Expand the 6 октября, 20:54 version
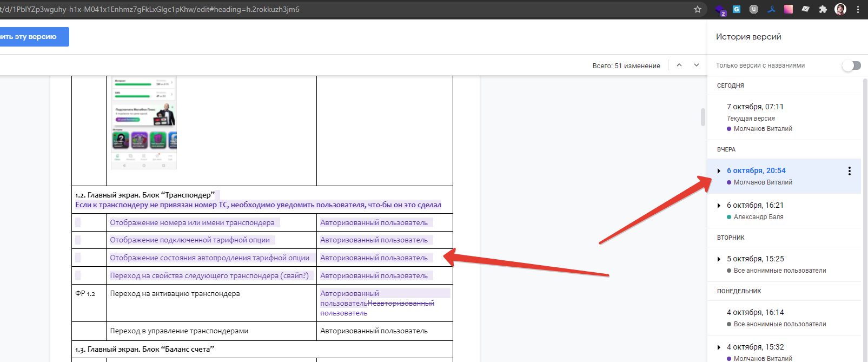868x362 pixels. pos(719,171)
